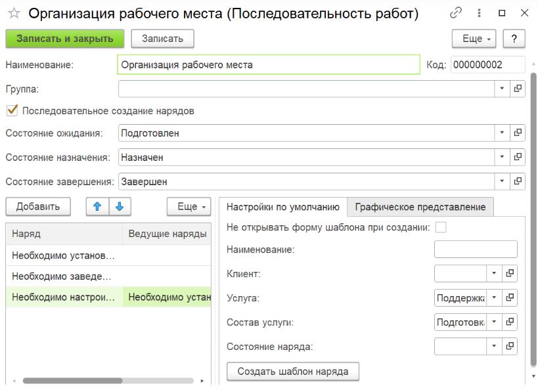Open the Услуга field's linked item

[x=510, y=297]
